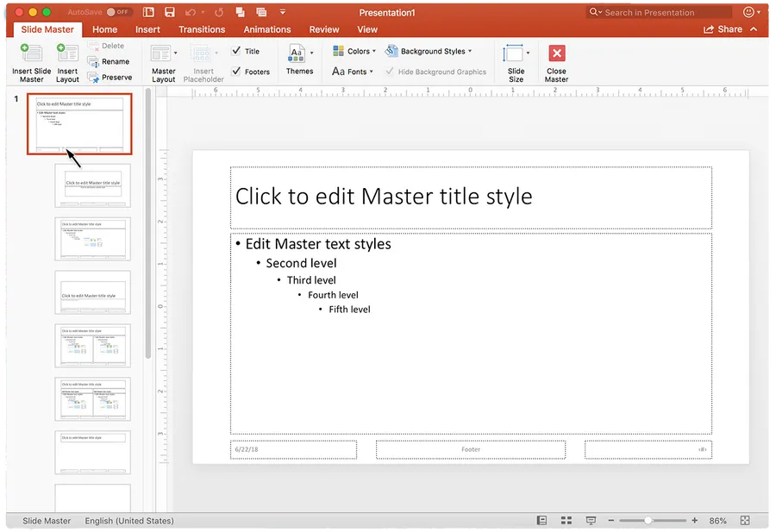This screenshot has width=776, height=532.
Task: Click the Delete layout button
Action: pos(106,46)
